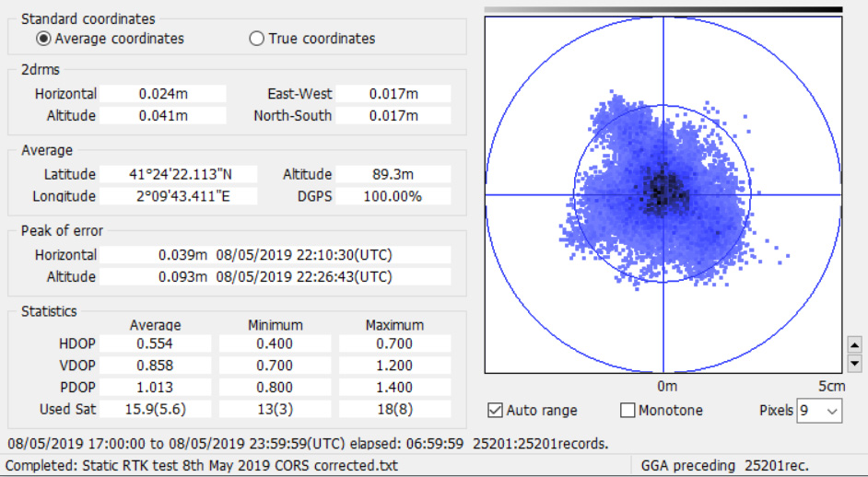Click the down arrow beside the plot
This screenshot has height=477, width=868.
[x=854, y=363]
